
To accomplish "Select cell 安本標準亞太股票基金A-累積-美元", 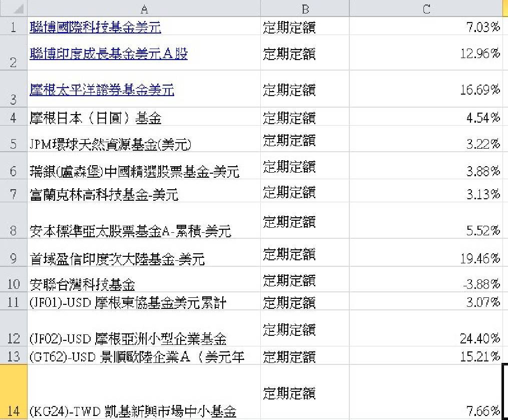I will click(144, 221).
